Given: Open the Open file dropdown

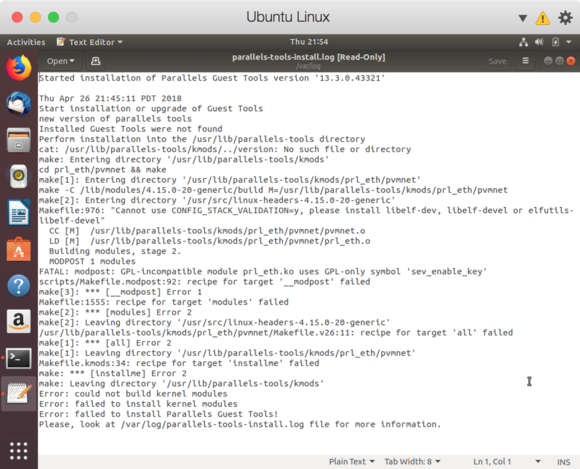Looking at the screenshot, I should click(x=60, y=61).
